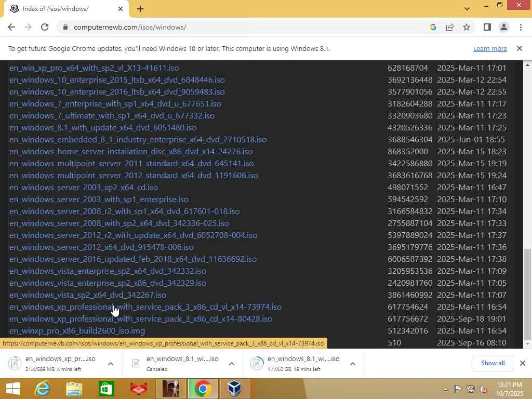Expand options for 1.1/4.0 GB download

click(353, 364)
